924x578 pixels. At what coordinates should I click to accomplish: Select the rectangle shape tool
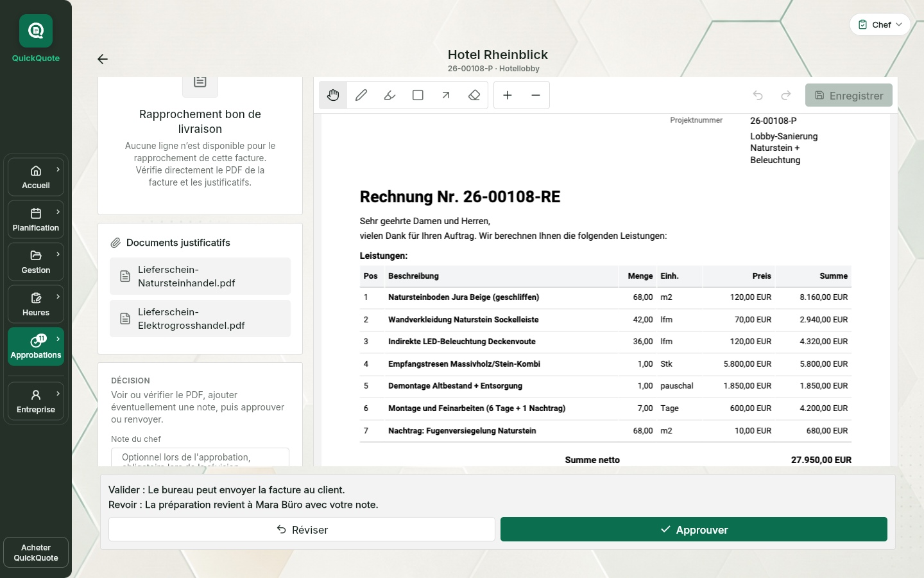point(418,95)
